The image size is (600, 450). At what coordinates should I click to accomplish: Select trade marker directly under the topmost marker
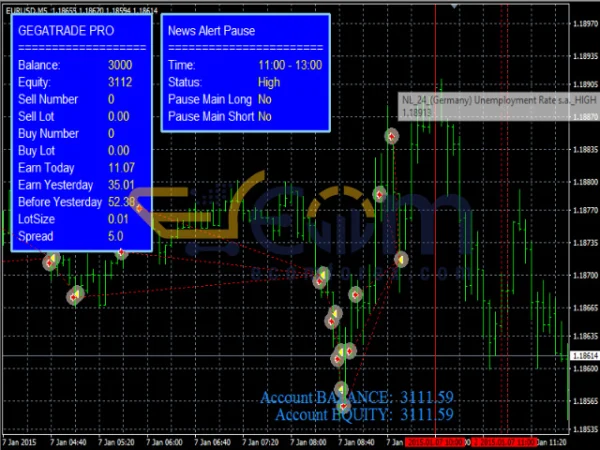379,194
